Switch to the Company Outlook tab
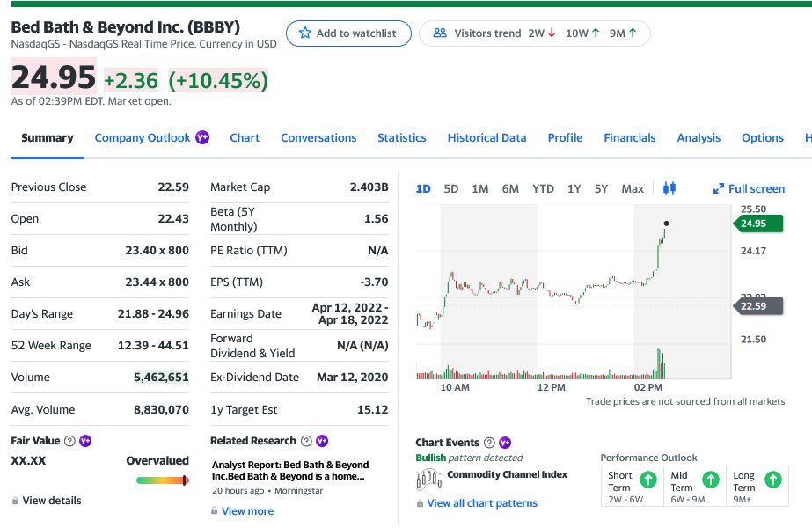812x528 pixels. 143,138
